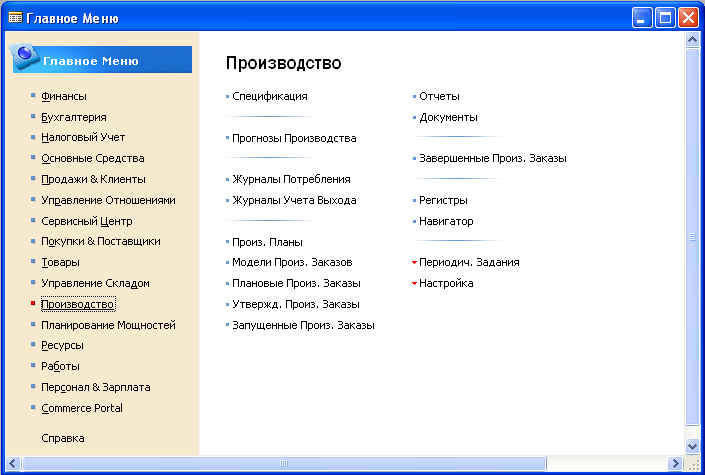Screen dimensions: 705x475
Task: Open Покупки & Поставщики
Action: pos(101,242)
